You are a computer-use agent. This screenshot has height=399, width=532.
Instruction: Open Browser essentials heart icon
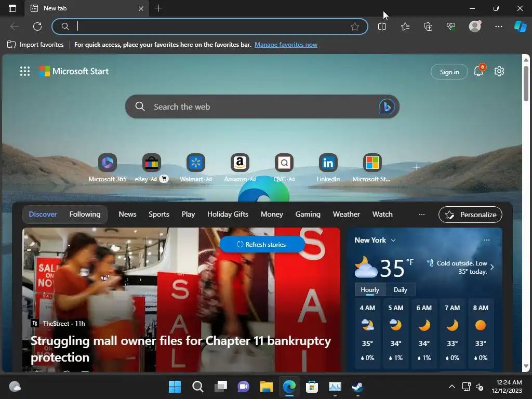point(451,26)
